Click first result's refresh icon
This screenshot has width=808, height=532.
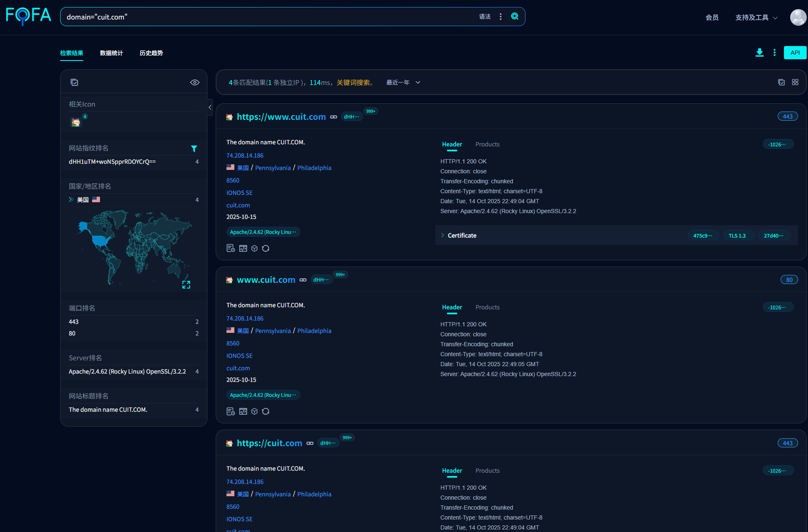pyautogui.click(x=266, y=248)
